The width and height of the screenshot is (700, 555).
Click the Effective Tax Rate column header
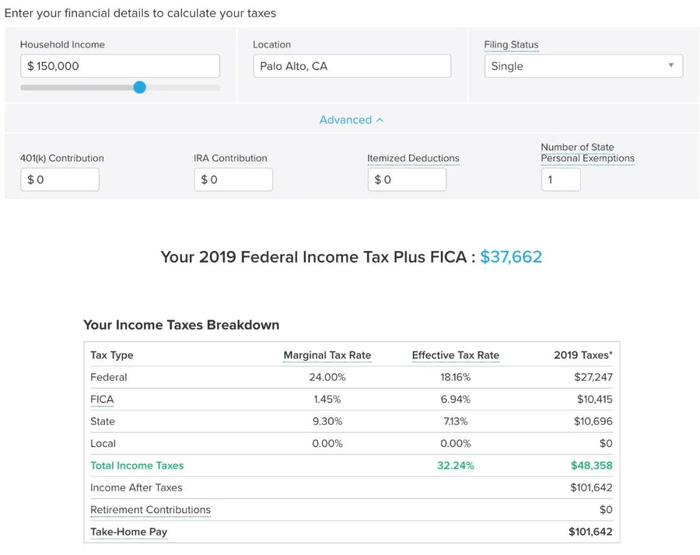[x=455, y=355]
